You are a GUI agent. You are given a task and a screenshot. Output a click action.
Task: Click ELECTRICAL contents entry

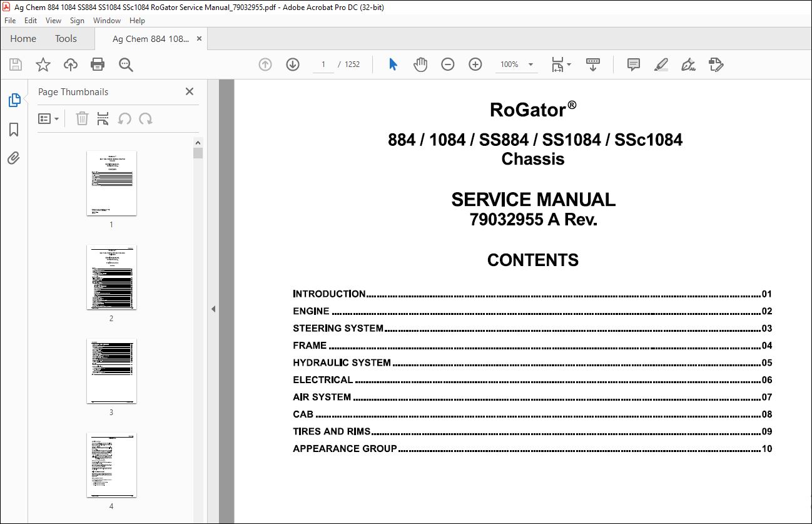(532, 380)
